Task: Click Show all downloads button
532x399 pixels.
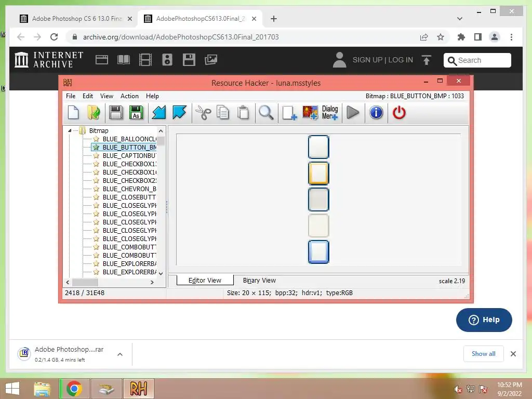Action: pos(483,353)
